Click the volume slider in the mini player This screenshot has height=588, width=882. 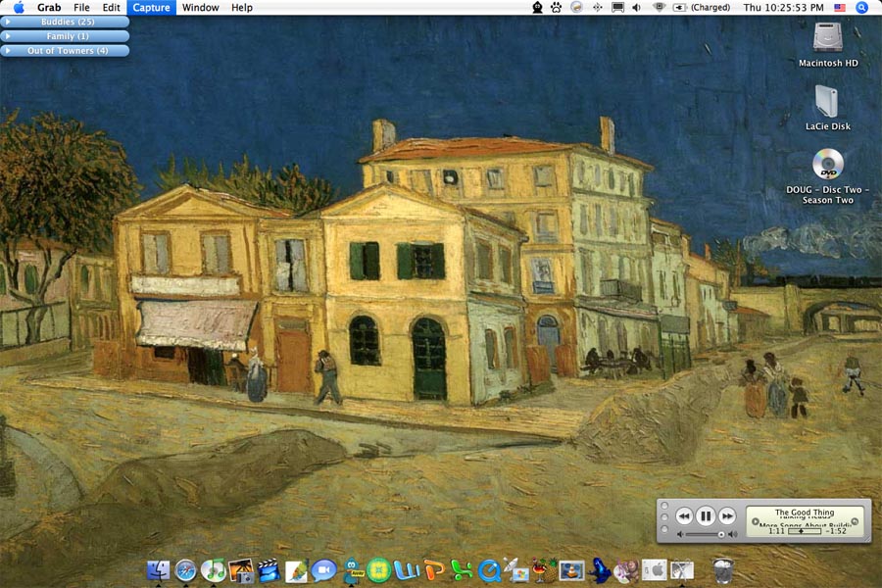pos(706,535)
